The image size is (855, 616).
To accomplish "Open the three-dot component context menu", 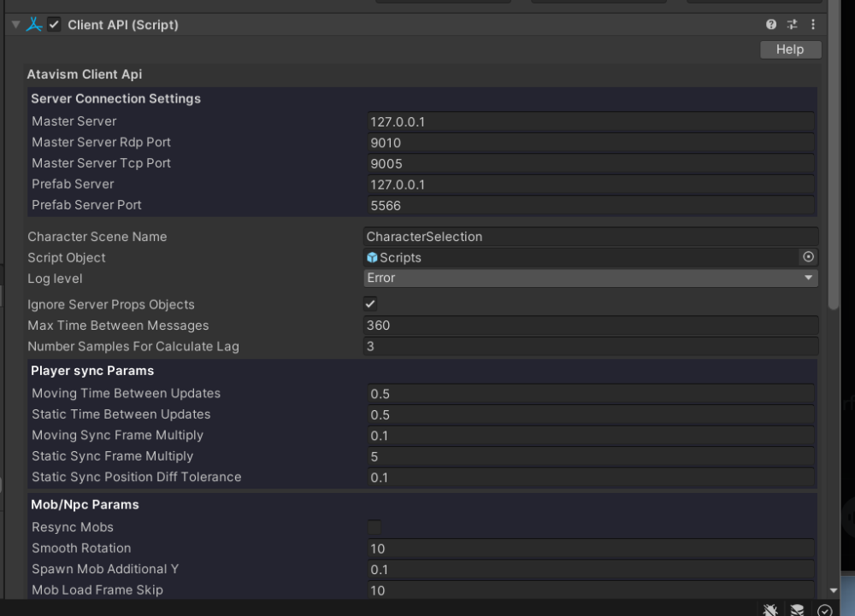I will point(812,25).
